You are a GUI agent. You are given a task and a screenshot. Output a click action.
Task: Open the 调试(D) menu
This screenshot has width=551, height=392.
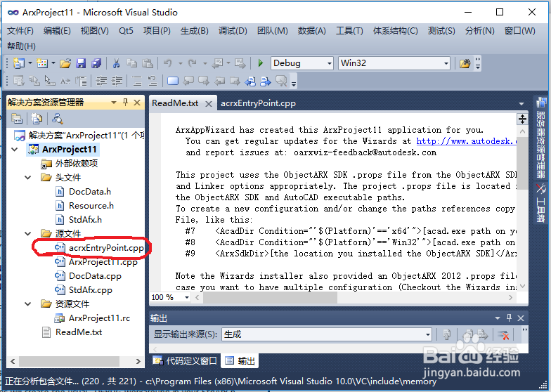coord(233,31)
